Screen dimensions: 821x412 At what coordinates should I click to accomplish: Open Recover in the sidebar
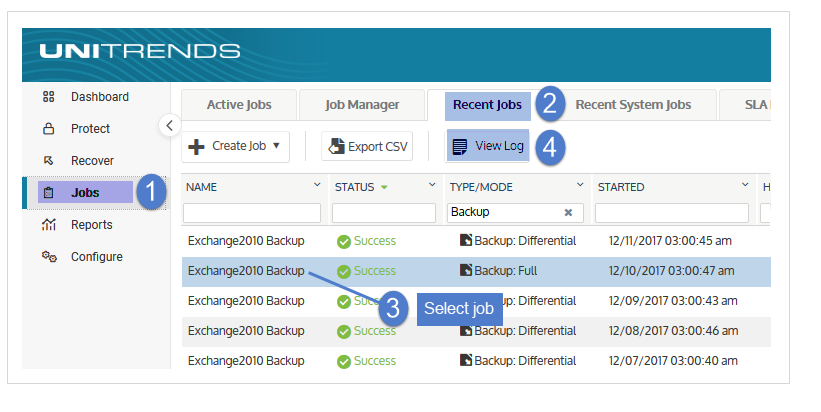[92, 161]
